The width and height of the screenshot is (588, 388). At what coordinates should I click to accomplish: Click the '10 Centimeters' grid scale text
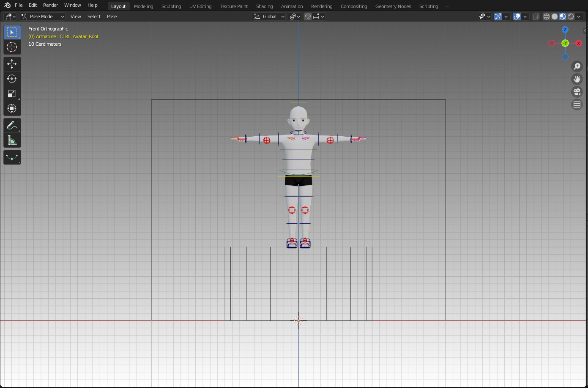[x=45, y=44]
